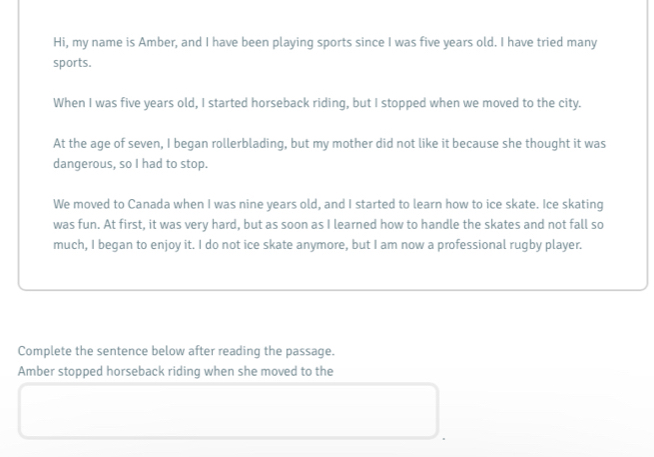
Task: Click the word 'city.' ending the second paragraph
Action: tap(569, 103)
